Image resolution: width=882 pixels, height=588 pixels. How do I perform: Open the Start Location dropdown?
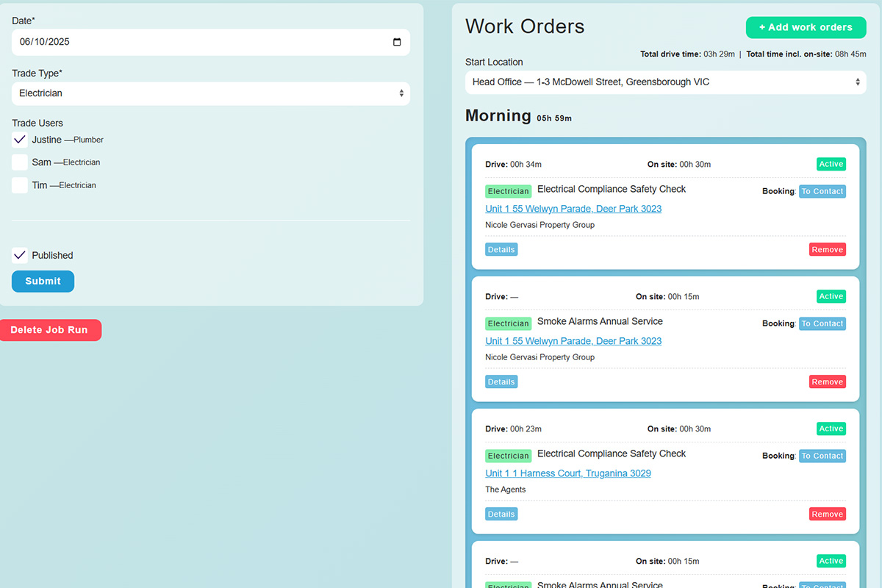(x=666, y=82)
